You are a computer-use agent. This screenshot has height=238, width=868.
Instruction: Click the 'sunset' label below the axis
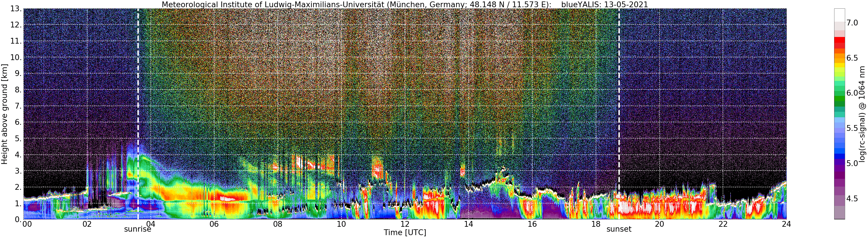[x=619, y=230]
